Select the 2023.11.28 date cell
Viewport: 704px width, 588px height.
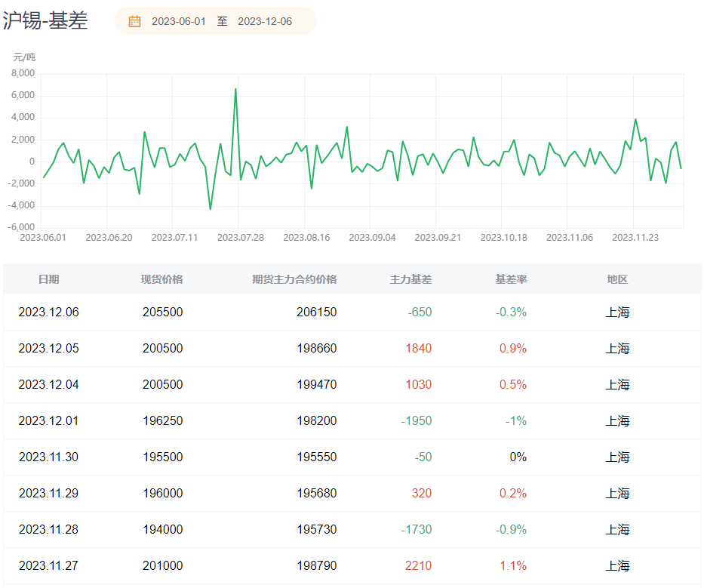pos(48,530)
